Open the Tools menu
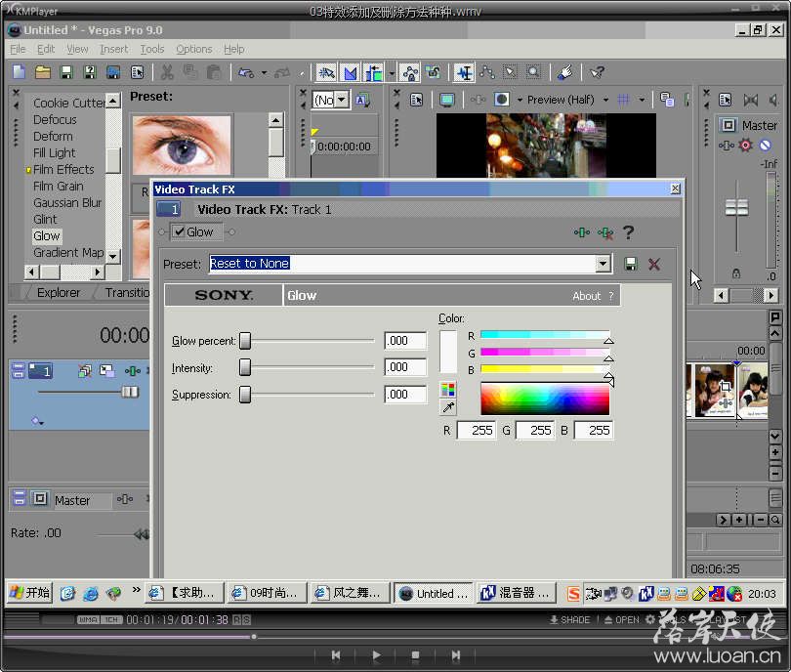Screen dimensions: 791x672 (x=152, y=49)
